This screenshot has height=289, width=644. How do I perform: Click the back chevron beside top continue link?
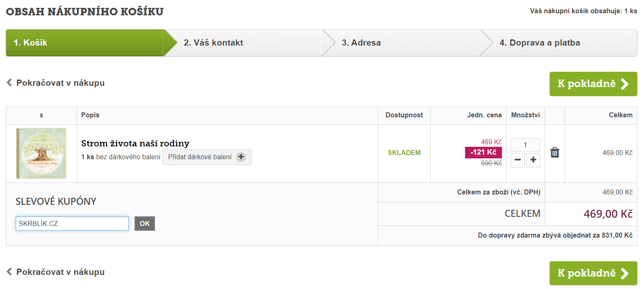click(x=9, y=83)
